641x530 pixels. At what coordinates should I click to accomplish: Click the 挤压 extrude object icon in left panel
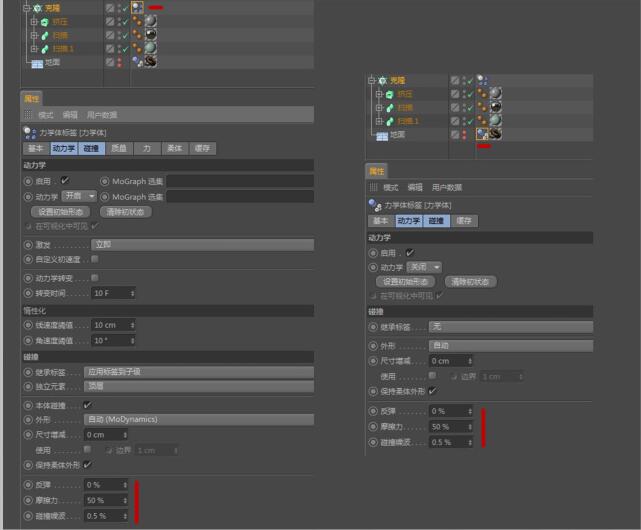click(x=44, y=22)
